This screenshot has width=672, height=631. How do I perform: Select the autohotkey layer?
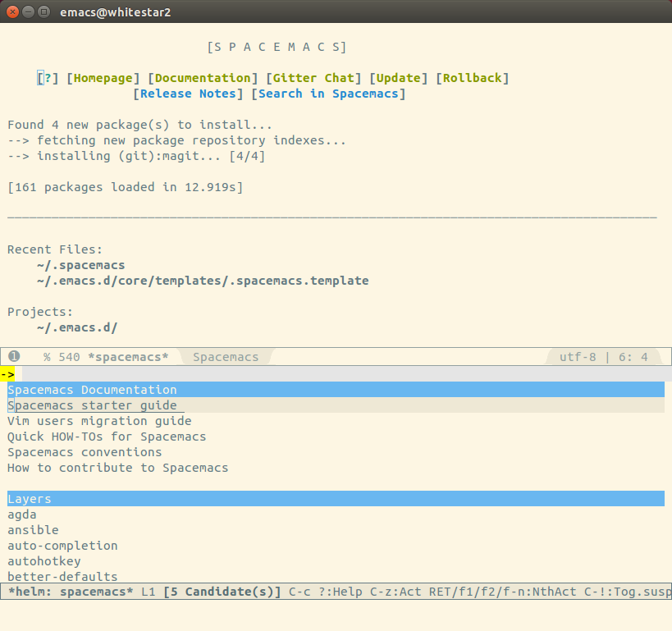[44, 561]
